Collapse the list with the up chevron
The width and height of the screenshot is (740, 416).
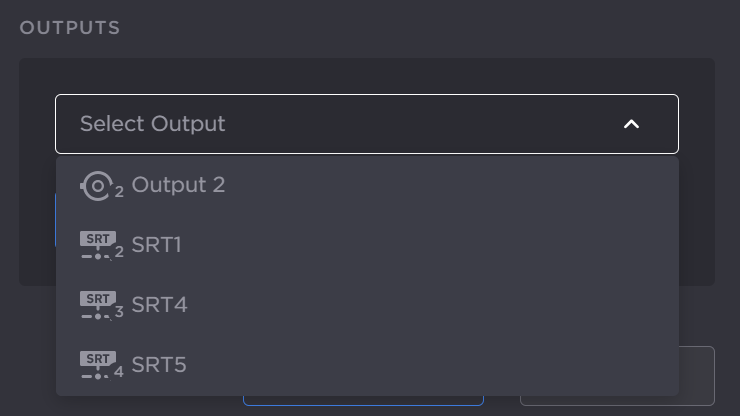point(631,124)
